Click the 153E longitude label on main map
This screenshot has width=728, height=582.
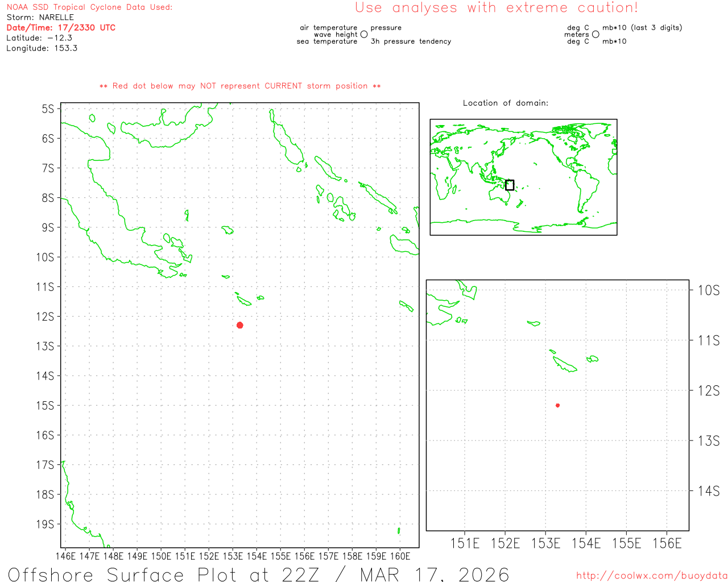pyautogui.click(x=233, y=556)
